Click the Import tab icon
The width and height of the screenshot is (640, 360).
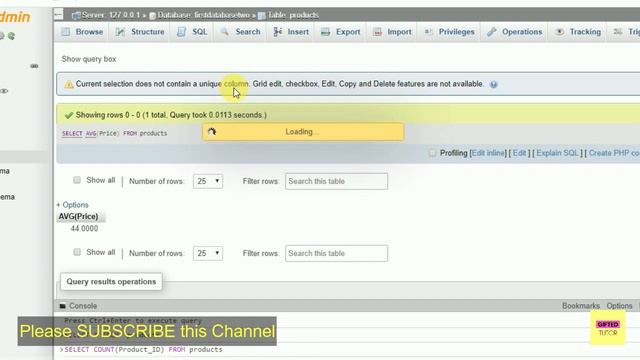coord(378,32)
